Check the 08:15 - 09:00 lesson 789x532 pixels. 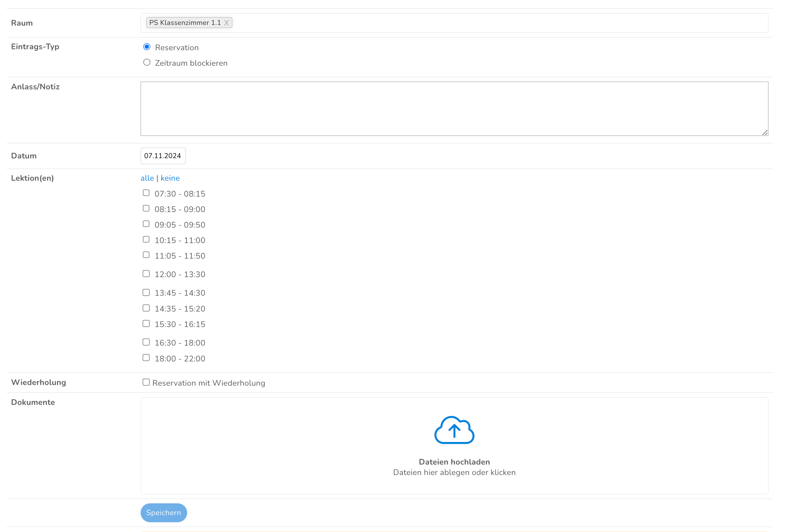(146, 208)
